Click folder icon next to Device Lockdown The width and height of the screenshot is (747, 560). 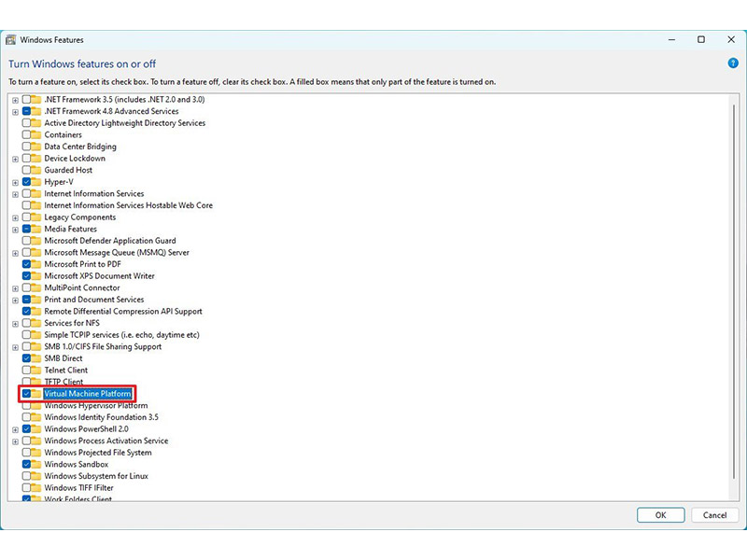click(x=36, y=158)
